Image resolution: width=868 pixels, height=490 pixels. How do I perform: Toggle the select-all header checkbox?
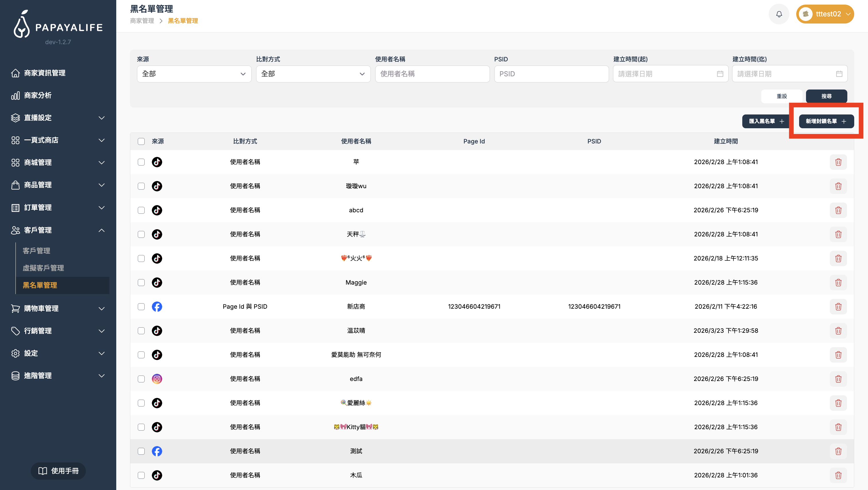point(141,141)
